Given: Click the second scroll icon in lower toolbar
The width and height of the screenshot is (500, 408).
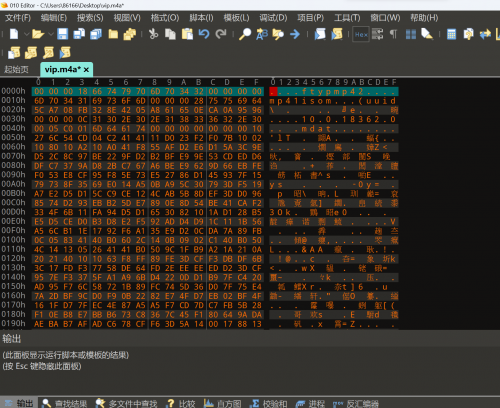Looking at the screenshot, I should pyautogui.click(x=31, y=53).
